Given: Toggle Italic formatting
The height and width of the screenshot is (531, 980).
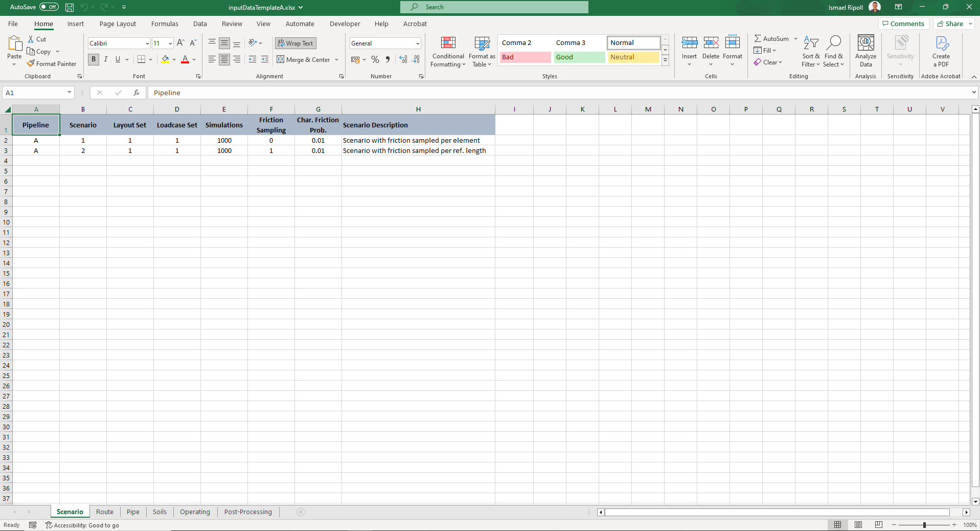Looking at the screenshot, I should pos(105,59).
